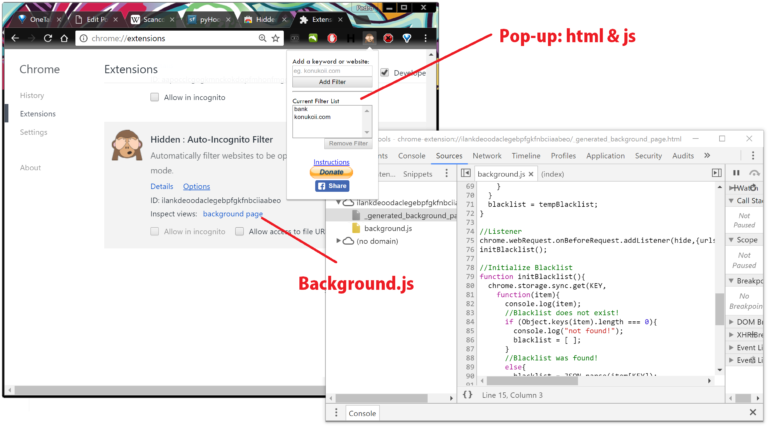Select konukoii.com in the filter list
This screenshot has width=768, height=426.
point(312,117)
